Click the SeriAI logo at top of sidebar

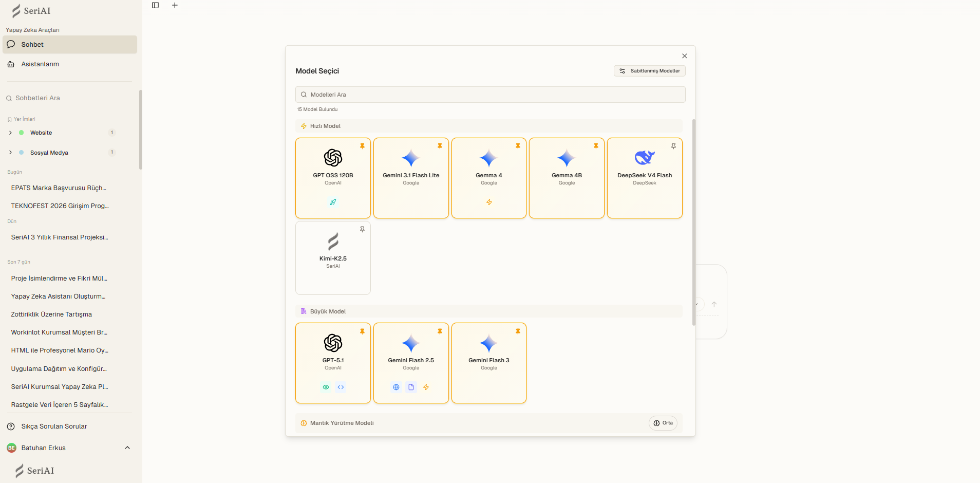31,11
